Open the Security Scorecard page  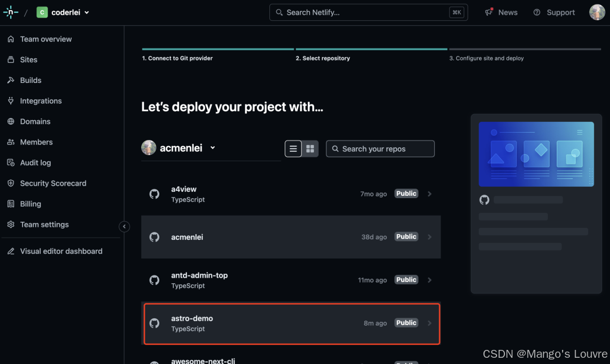(53, 183)
